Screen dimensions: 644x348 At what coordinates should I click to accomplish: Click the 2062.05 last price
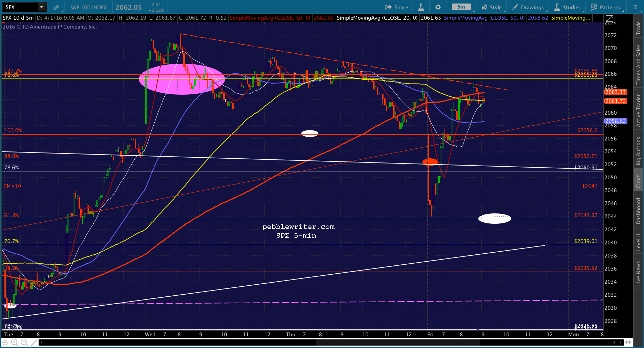[x=129, y=7]
